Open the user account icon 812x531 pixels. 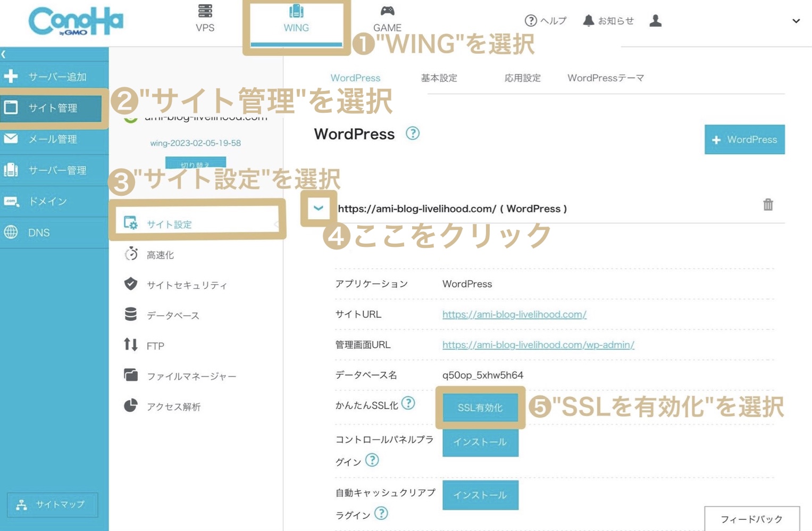click(x=656, y=21)
